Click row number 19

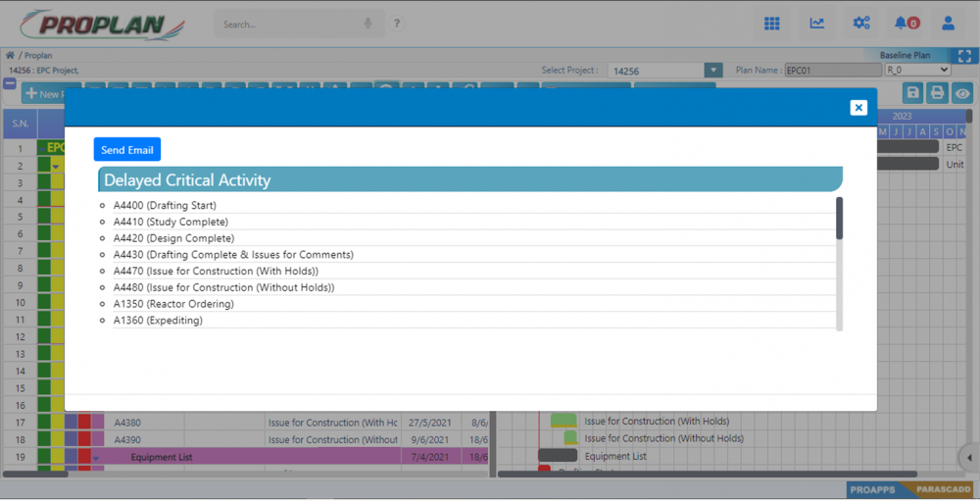[x=20, y=457]
